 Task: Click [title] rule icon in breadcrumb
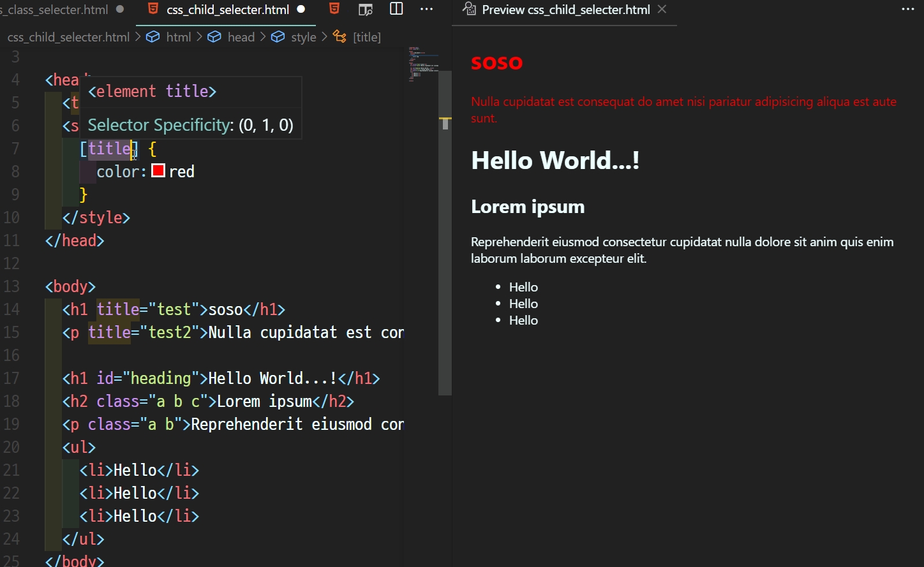[x=339, y=37]
